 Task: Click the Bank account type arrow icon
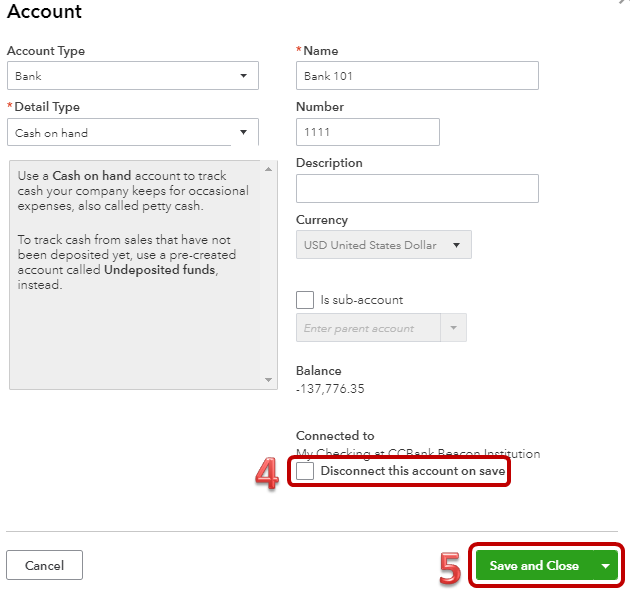tap(244, 76)
